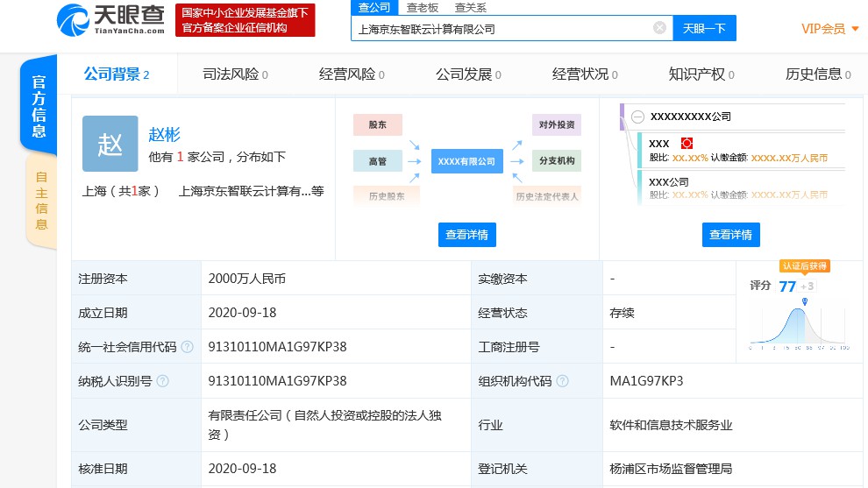The height and width of the screenshot is (488, 868).
Task: Open help icon next to 纳税人识别号
Action: coord(163,381)
